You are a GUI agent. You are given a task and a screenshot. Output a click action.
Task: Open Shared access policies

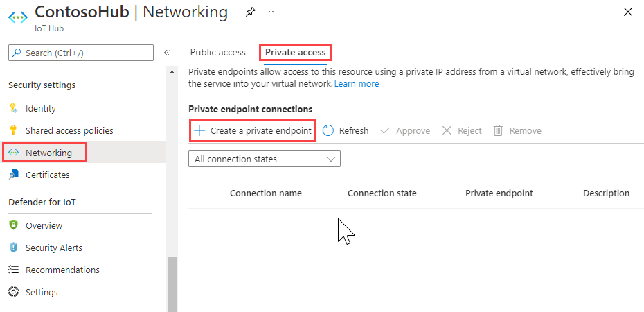pyautogui.click(x=69, y=130)
